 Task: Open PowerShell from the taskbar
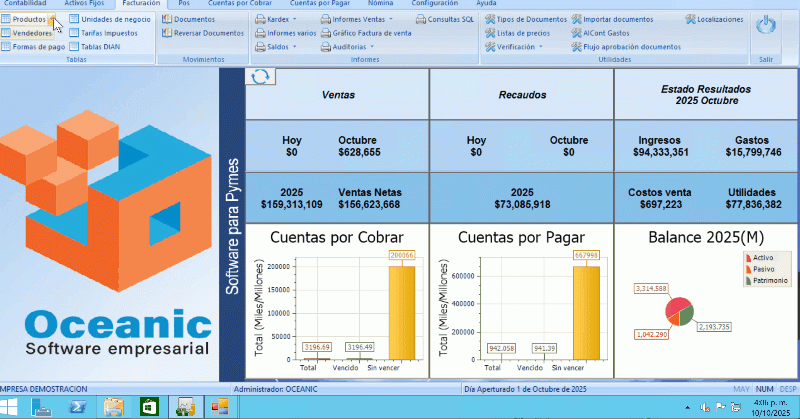click(x=78, y=407)
